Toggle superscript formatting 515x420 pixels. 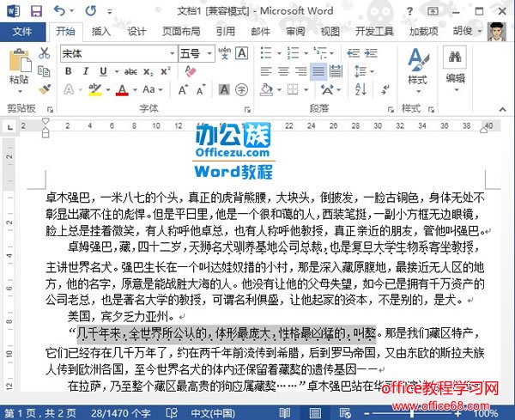[166, 71]
